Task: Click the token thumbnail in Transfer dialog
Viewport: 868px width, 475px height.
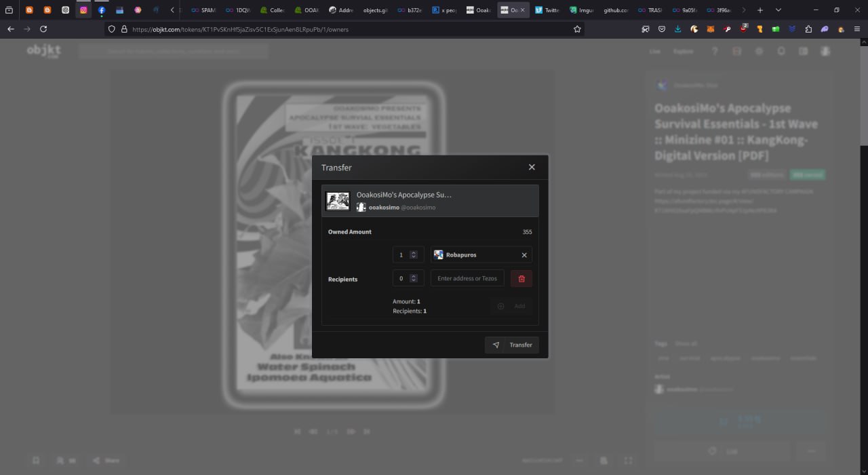Action: [x=338, y=201]
